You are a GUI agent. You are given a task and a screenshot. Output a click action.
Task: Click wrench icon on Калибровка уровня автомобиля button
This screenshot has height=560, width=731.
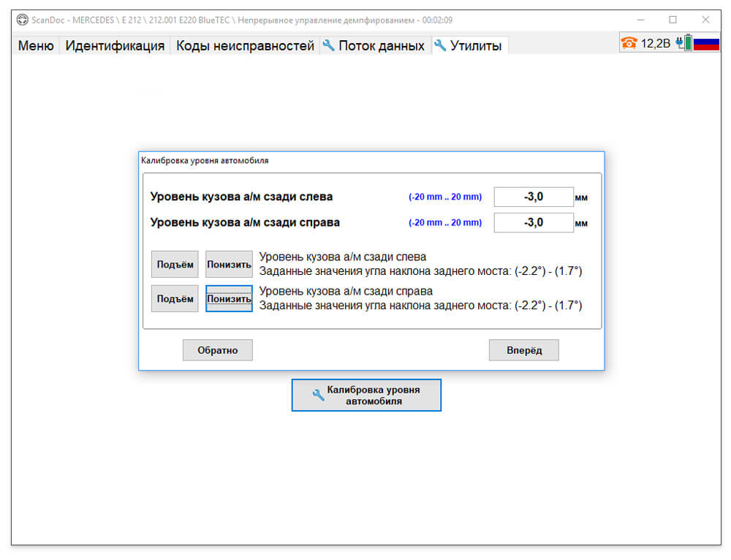tap(319, 395)
